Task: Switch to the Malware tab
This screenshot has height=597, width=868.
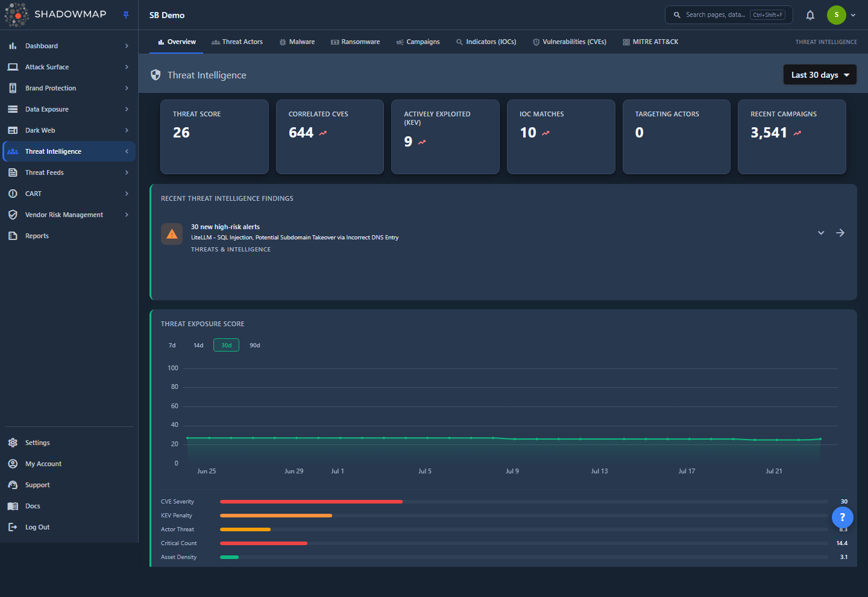Action: click(297, 42)
